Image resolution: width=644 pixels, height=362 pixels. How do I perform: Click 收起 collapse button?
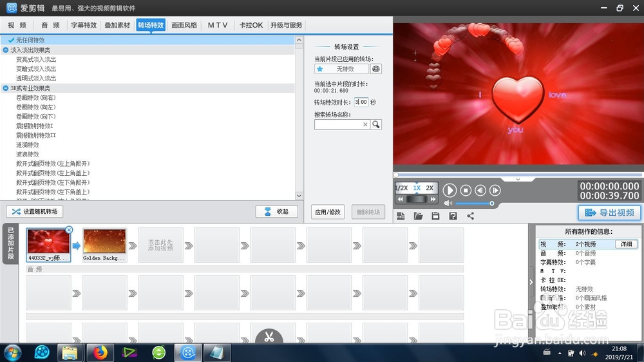[276, 212]
